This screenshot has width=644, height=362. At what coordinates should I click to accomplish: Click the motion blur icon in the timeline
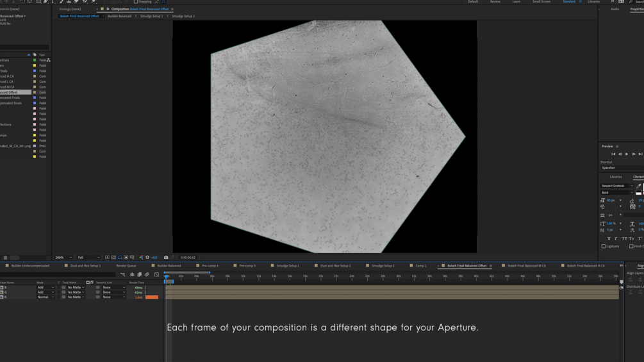pyautogui.click(x=147, y=275)
